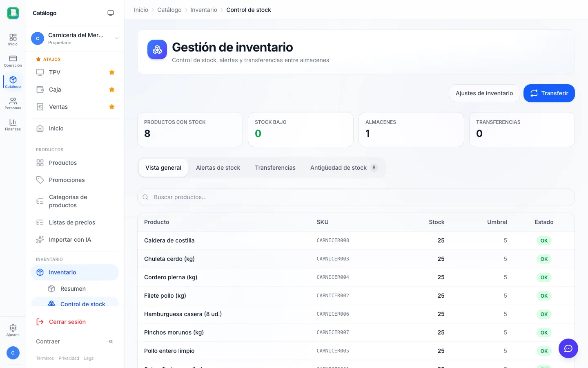Select Catálogo in the icon rail
The height and width of the screenshot is (368, 588).
[x=13, y=82]
